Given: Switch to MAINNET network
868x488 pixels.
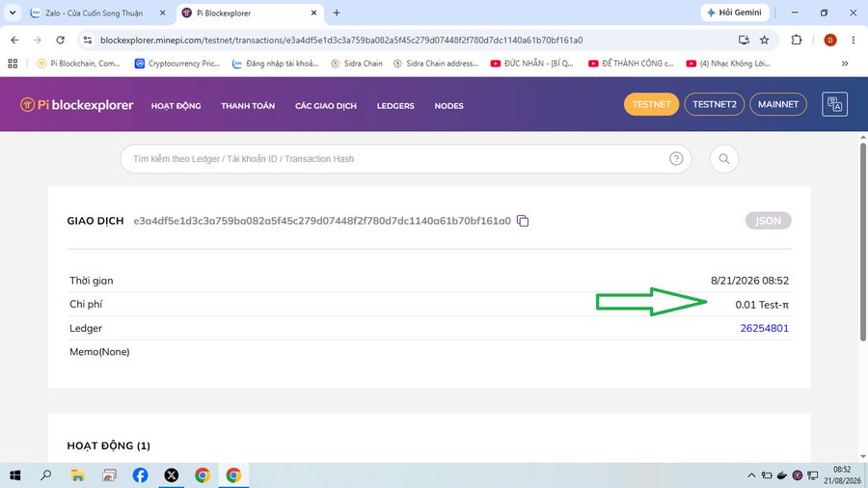Looking at the screenshot, I should [777, 104].
